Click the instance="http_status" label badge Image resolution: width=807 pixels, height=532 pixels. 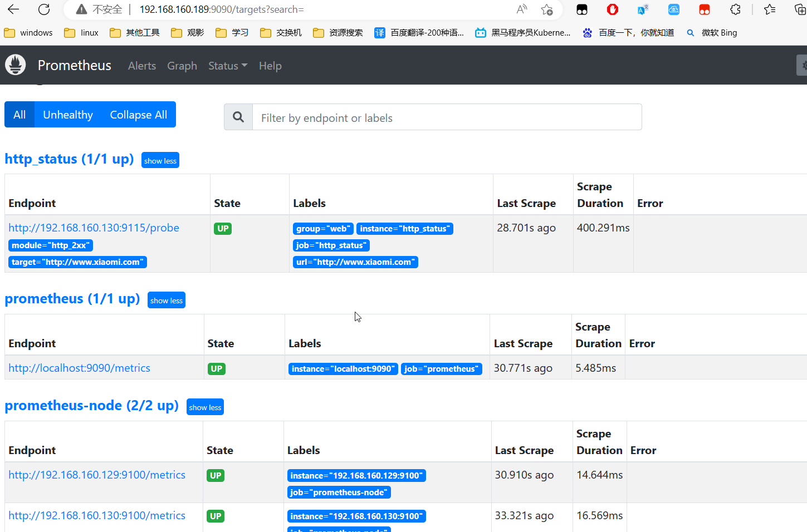[405, 229]
